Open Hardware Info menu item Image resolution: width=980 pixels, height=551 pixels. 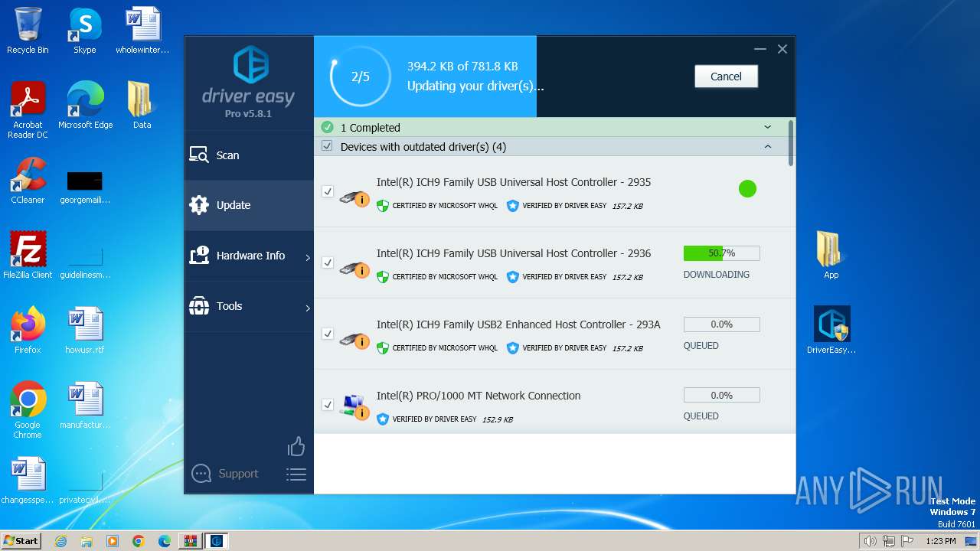249,256
